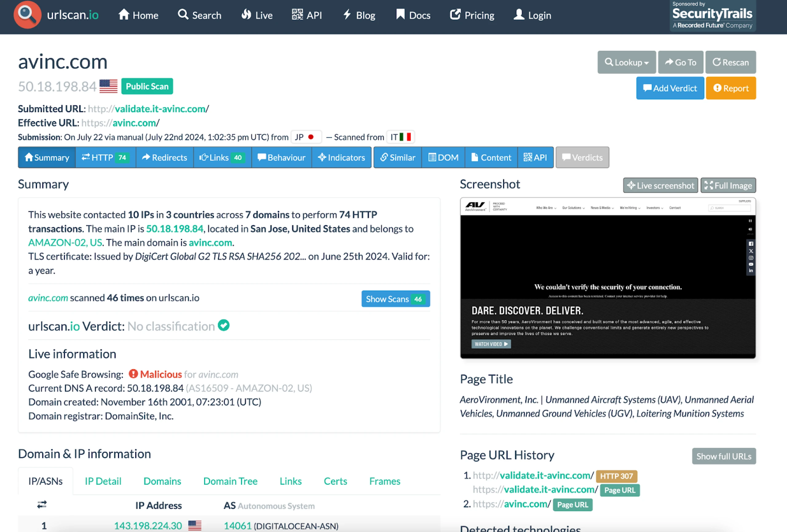Click the Page URL badge beside https://avinc.com/
The width and height of the screenshot is (787, 532).
click(x=573, y=505)
